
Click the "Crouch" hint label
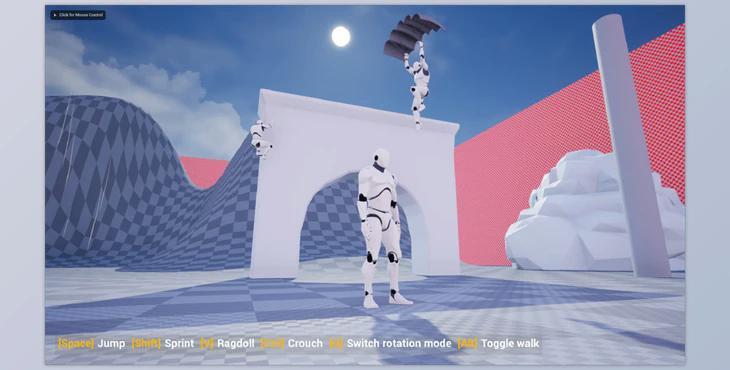point(305,343)
